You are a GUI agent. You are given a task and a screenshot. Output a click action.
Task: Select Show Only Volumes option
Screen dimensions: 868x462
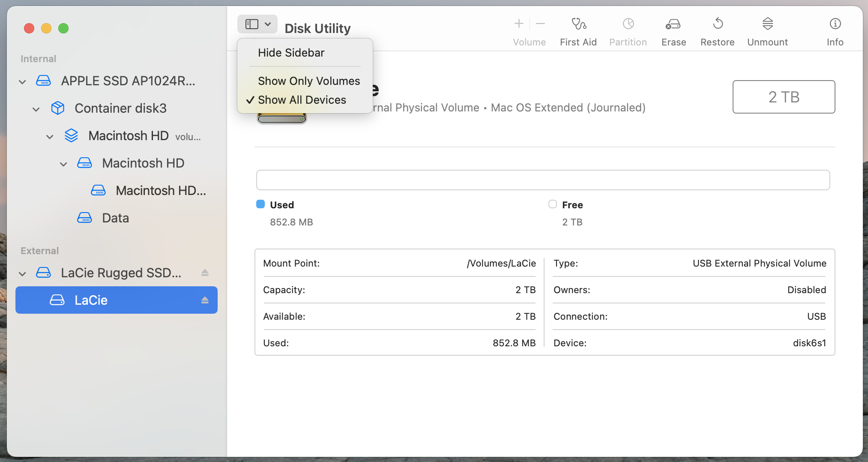(x=308, y=81)
